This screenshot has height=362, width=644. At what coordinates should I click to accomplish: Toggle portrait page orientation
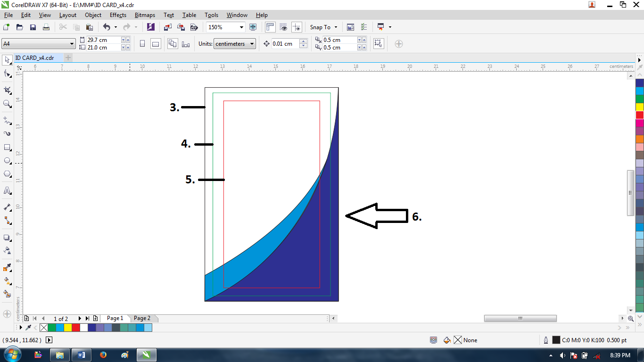142,43
